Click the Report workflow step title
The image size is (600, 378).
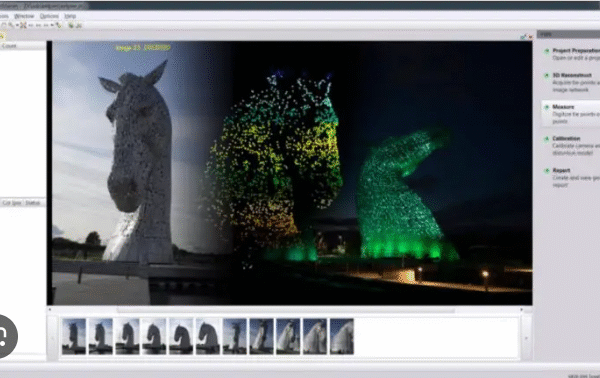point(561,171)
